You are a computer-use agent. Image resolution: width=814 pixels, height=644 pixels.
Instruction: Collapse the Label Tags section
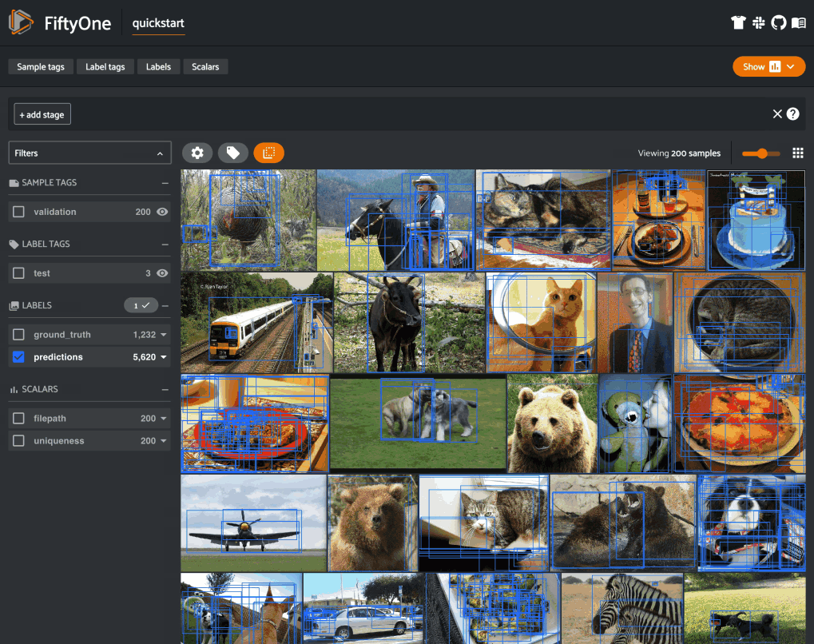pyautogui.click(x=165, y=244)
